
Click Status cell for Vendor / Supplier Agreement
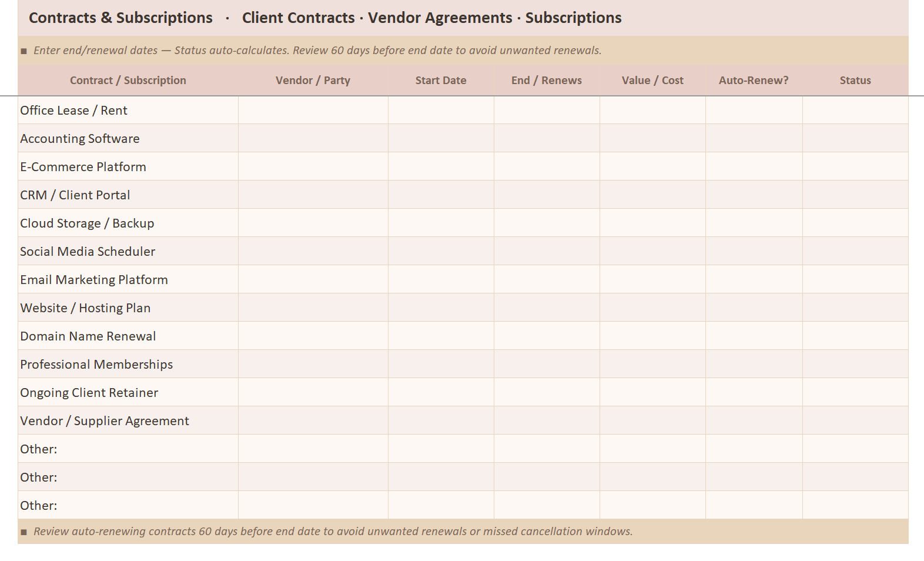pyautogui.click(x=855, y=420)
